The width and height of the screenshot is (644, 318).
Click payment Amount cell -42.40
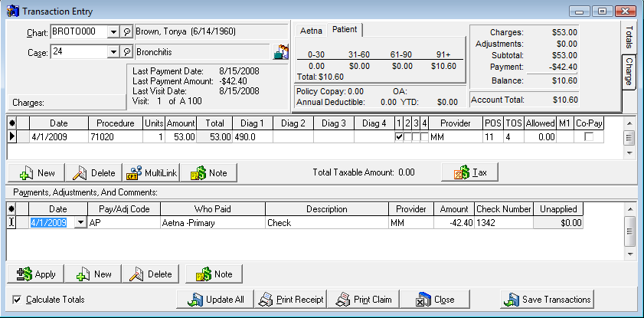(454, 223)
